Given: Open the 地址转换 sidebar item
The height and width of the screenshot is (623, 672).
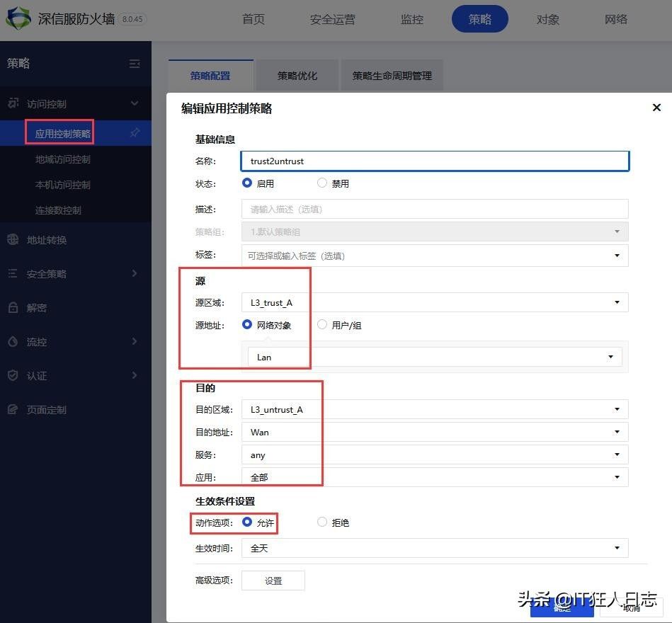Looking at the screenshot, I should (x=46, y=240).
